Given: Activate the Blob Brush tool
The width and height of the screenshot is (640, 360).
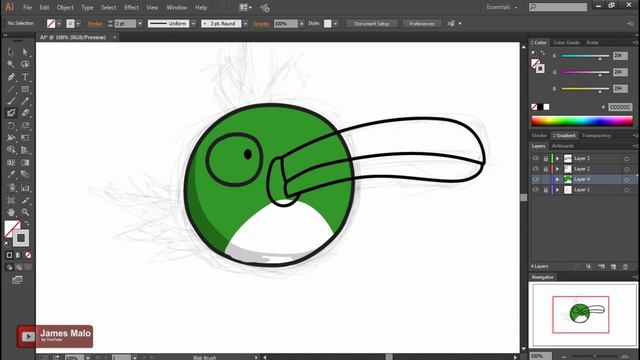Looking at the screenshot, I should [11, 113].
